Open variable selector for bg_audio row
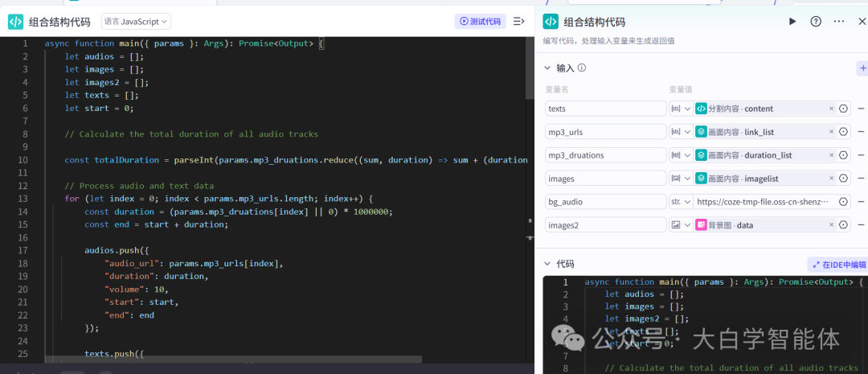 tap(843, 202)
